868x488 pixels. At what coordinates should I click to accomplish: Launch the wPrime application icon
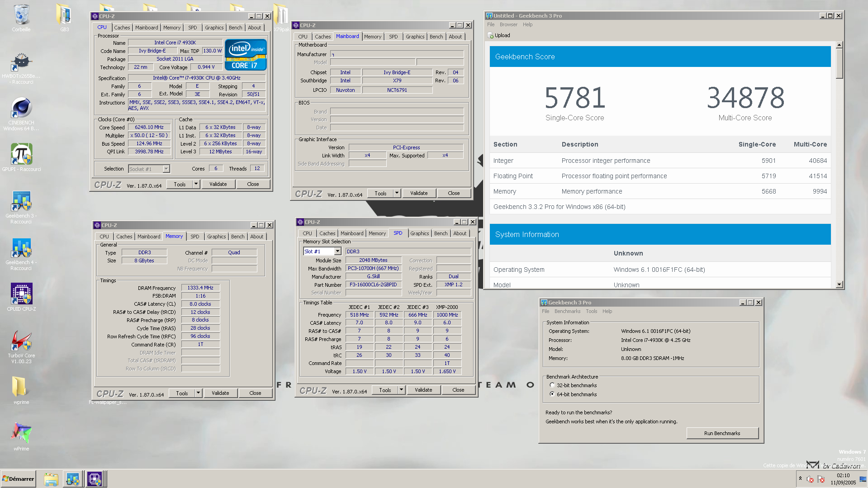tap(21, 434)
